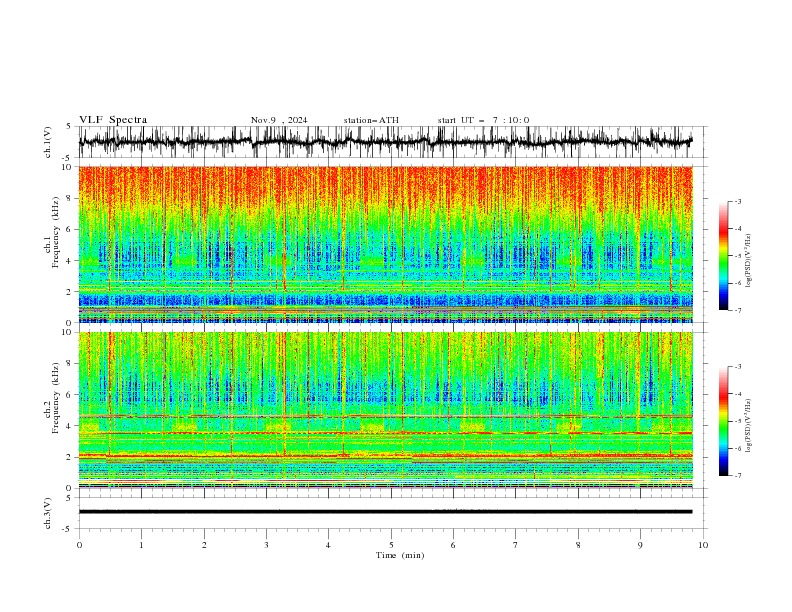This screenshot has width=792, height=612.
Task: Click the ch.1 'Frequency (kHz)' axis label
Action: coord(56,232)
